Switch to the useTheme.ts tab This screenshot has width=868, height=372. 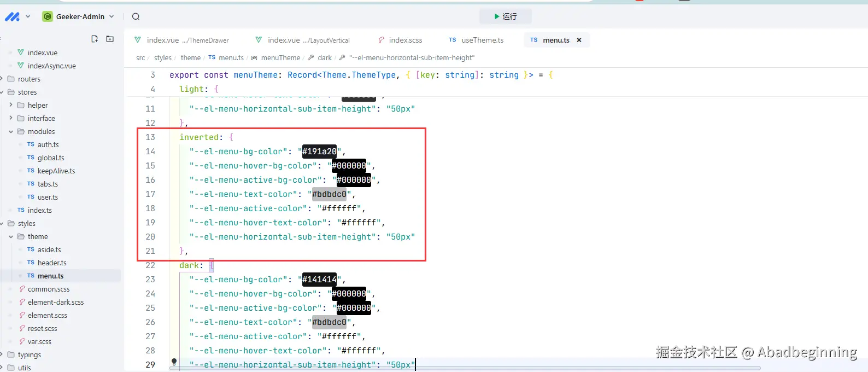pyautogui.click(x=477, y=40)
